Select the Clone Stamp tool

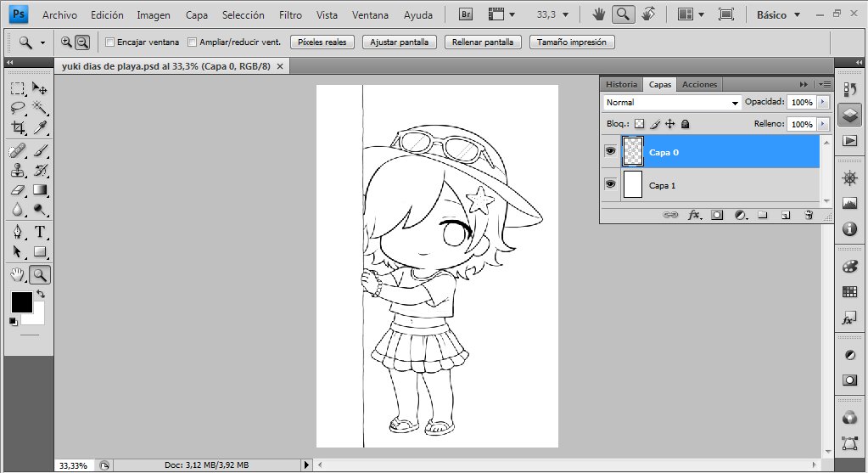[18, 170]
